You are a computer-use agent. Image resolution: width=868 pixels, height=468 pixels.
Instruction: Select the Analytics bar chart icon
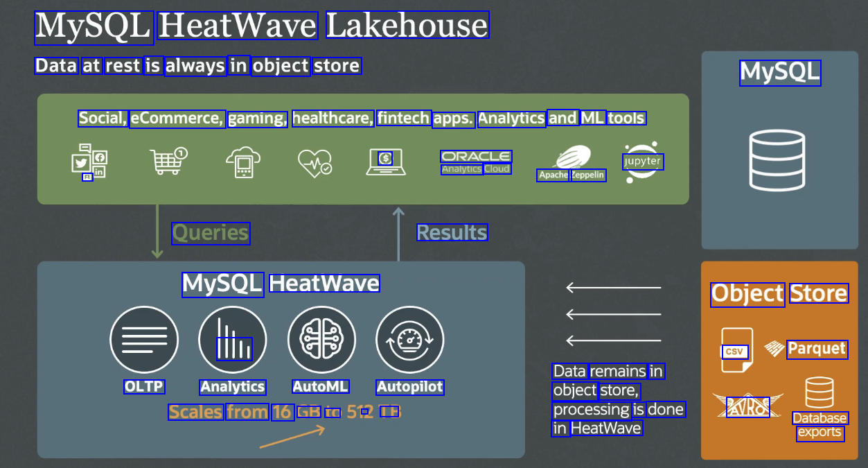pyautogui.click(x=233, y=340)
